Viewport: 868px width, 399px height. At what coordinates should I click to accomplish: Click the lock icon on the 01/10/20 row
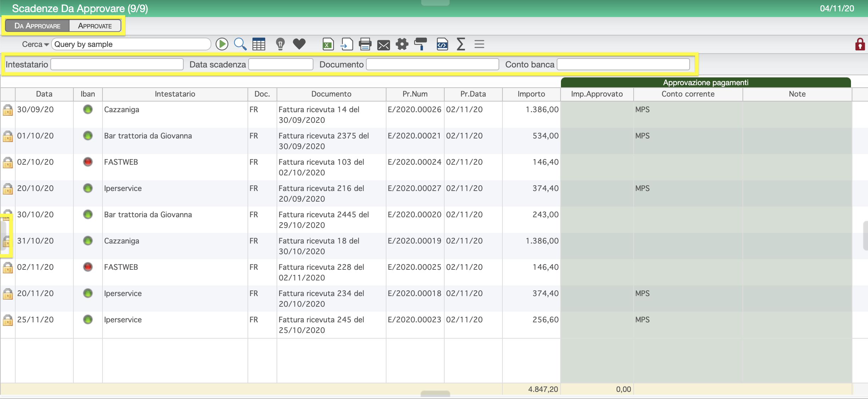(8, 136)
